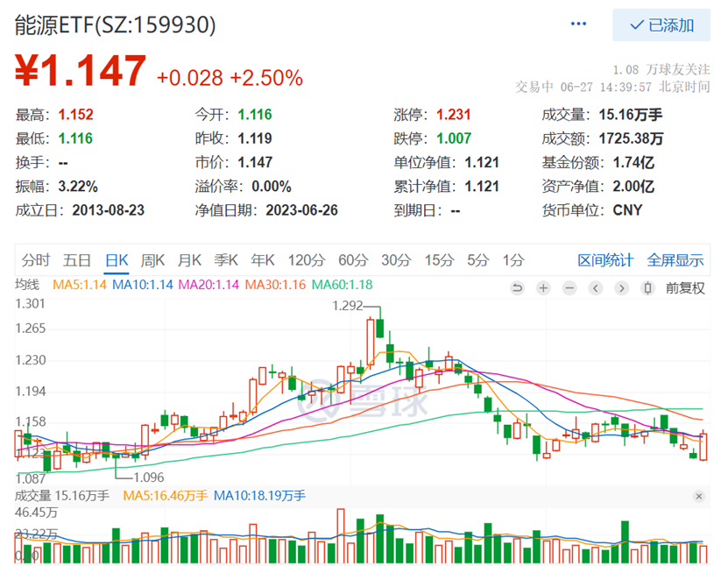
Task: Select the 季K tab
Action: [226, 260]
